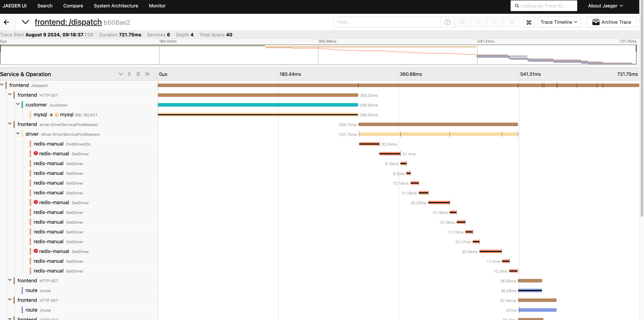Click the red error icon on first GetDriver span
The image size is (644, 320).
click(36, 153)
